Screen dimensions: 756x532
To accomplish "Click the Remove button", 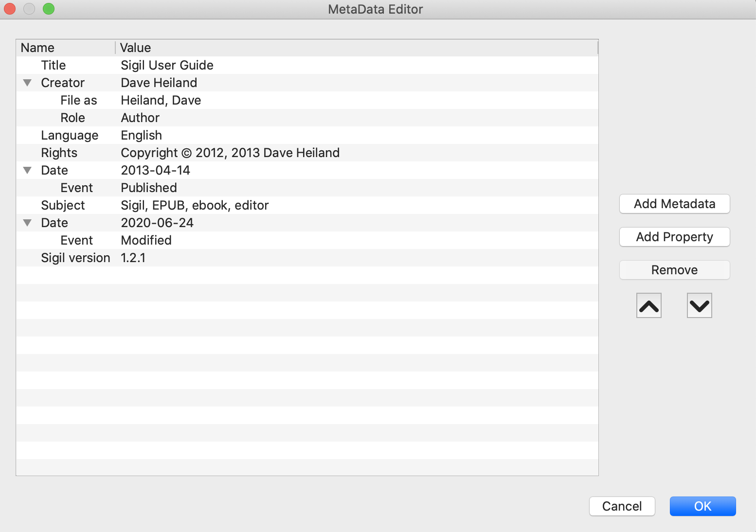I will coord(674,270).
